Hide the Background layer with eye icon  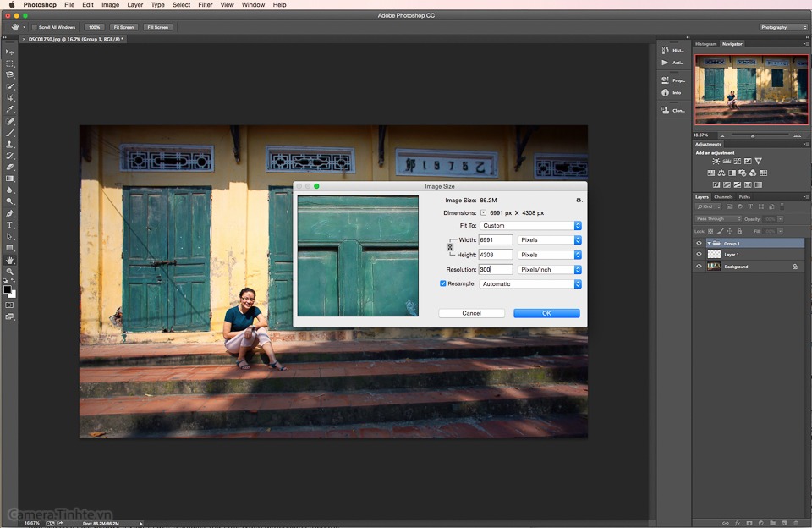[699, 267]
